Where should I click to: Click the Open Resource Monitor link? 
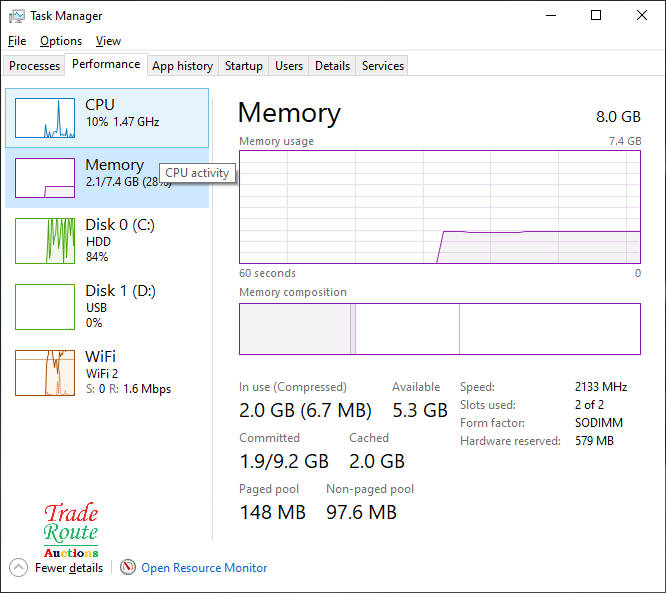204,568
